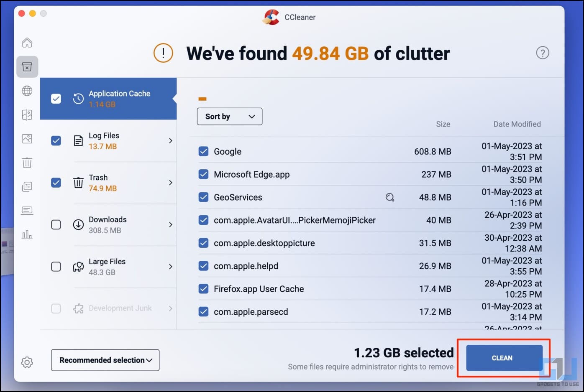Screen dimensions: 584x392
Task: Expand Log Files with its chevron
Action: [x=170, y=141]
